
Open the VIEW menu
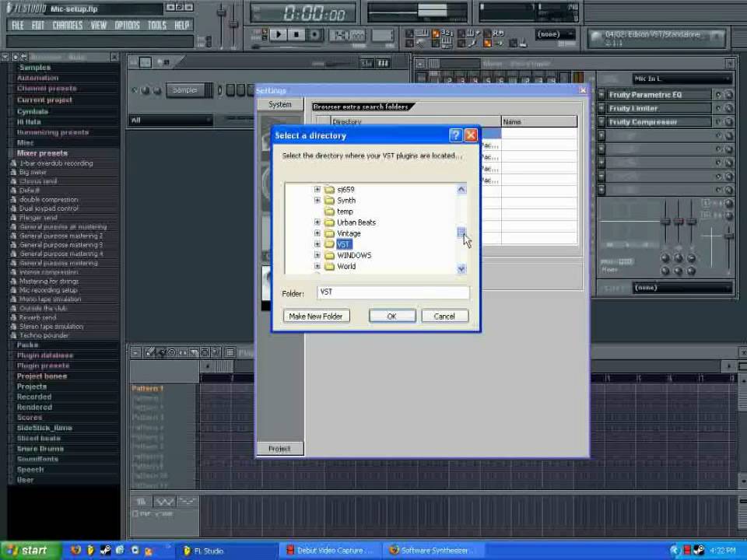click(99, 25)
